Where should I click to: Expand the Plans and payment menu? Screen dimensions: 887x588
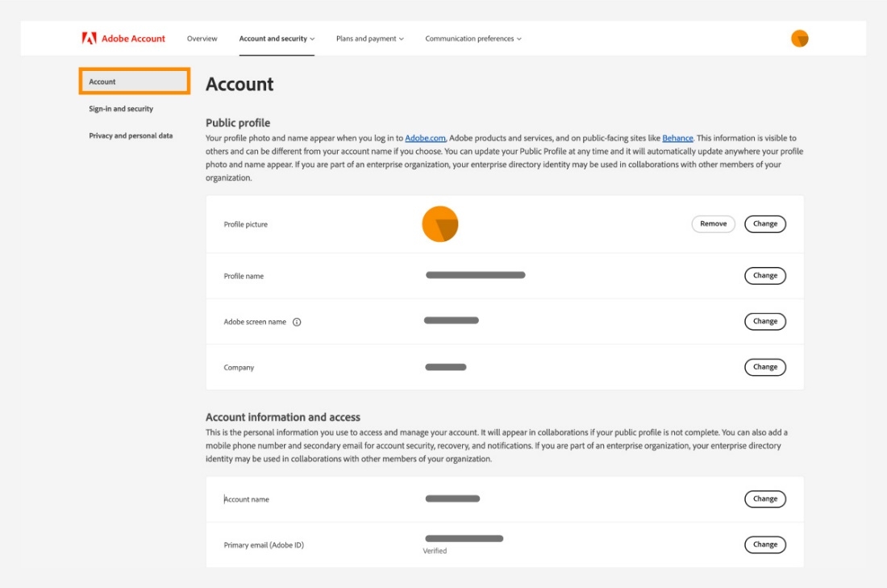369,39
